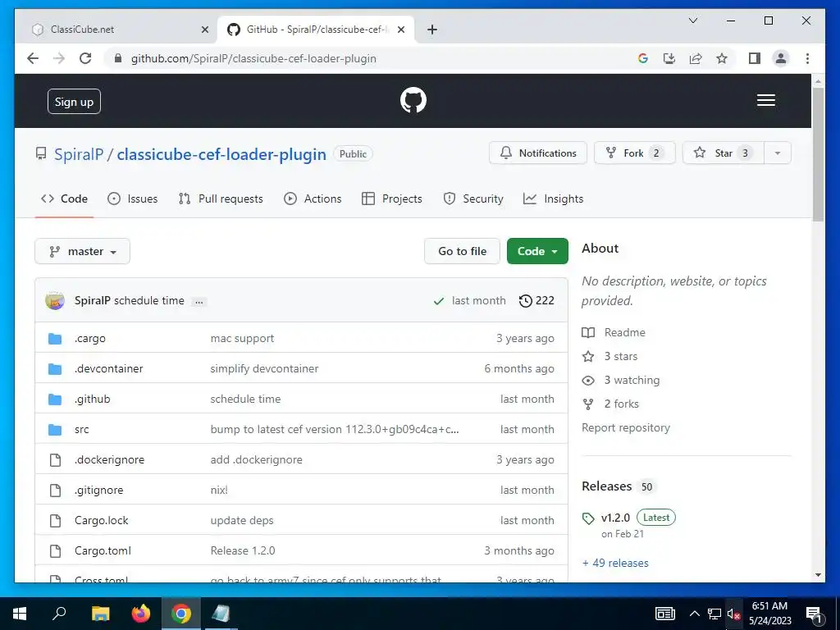Click the padlock site info icon
This screenshot has width=840, height=630.
pyautogui.click(x=118, y=58)
